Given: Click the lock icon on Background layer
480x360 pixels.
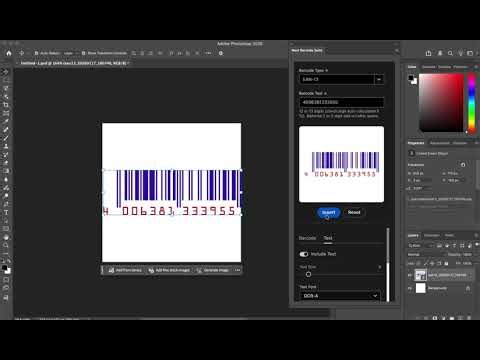Looking at the screenshot, I should pos(468,288).
